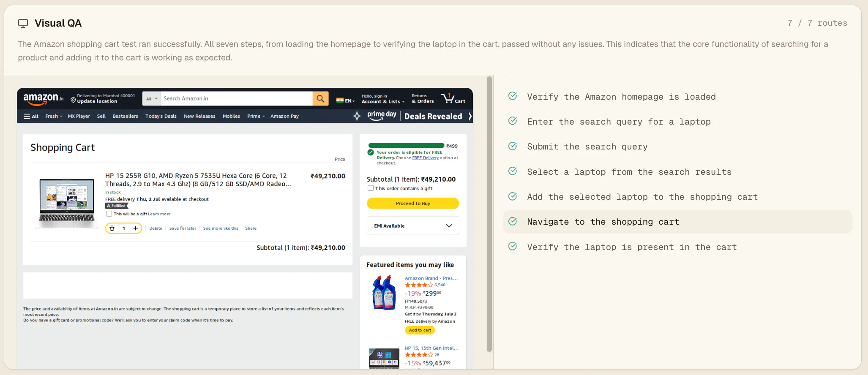Click the Amazon.in logo
The image size is (868, 375).
click(x=44, y=99)
